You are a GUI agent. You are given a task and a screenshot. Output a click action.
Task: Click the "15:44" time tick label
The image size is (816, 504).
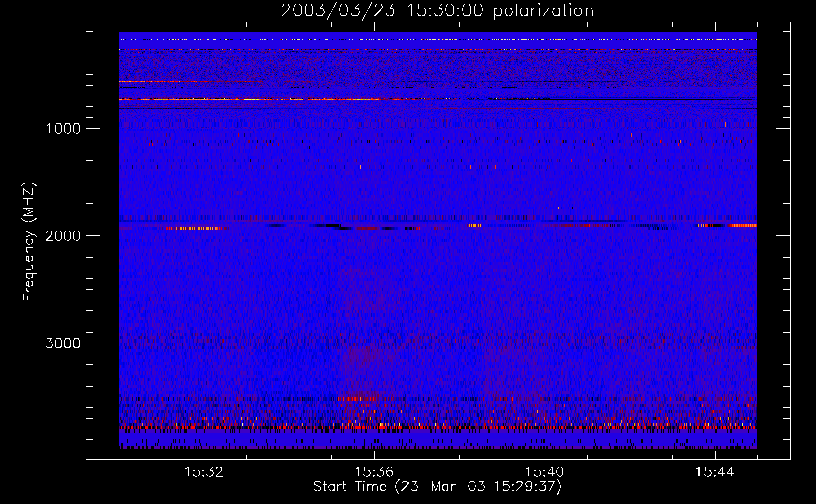(715, 472)
